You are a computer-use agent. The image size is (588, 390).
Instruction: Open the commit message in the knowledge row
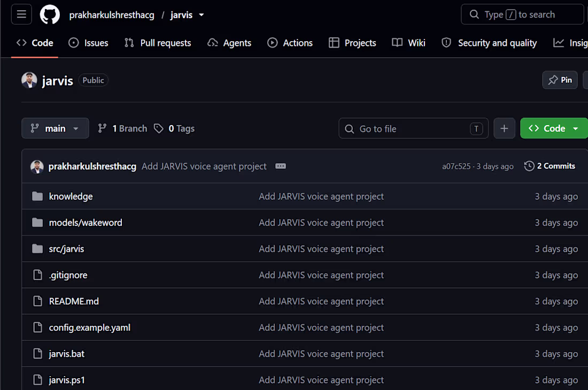click(x=321, y=196)
